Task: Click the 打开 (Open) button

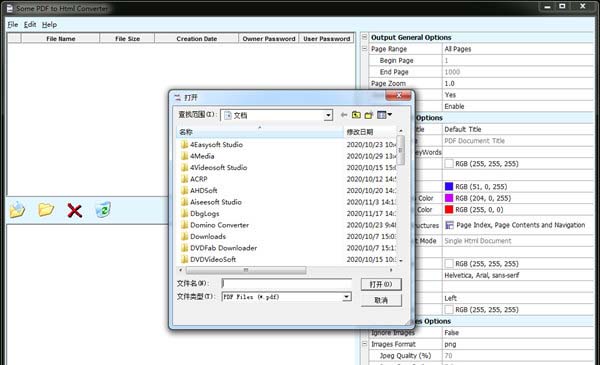Action: (x=381, y=284)
